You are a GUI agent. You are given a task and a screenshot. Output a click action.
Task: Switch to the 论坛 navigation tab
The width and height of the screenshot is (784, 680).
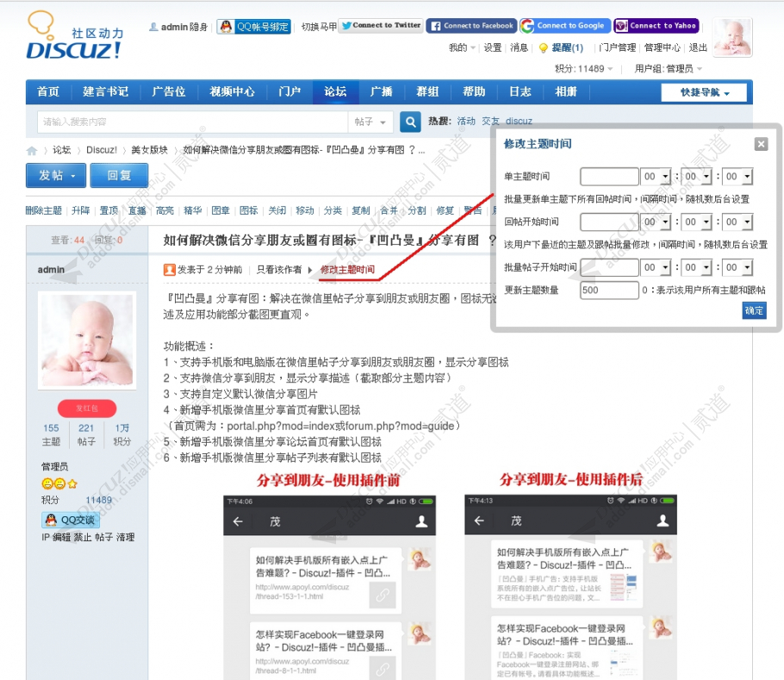point(334,90)
